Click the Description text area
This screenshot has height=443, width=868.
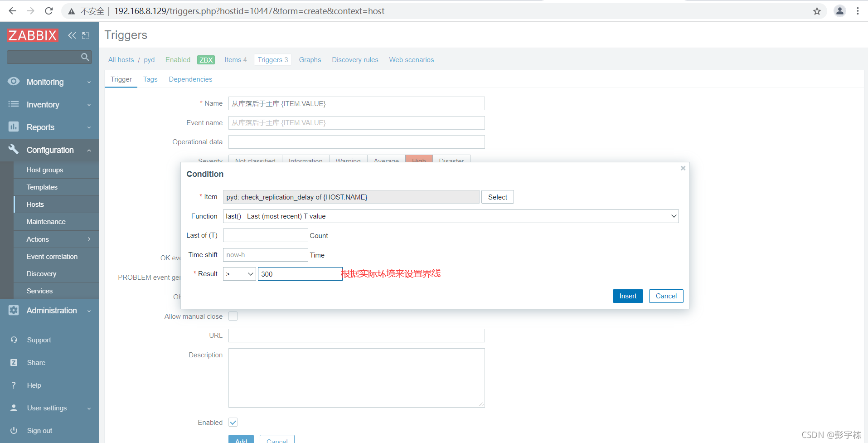click(357, 378)
